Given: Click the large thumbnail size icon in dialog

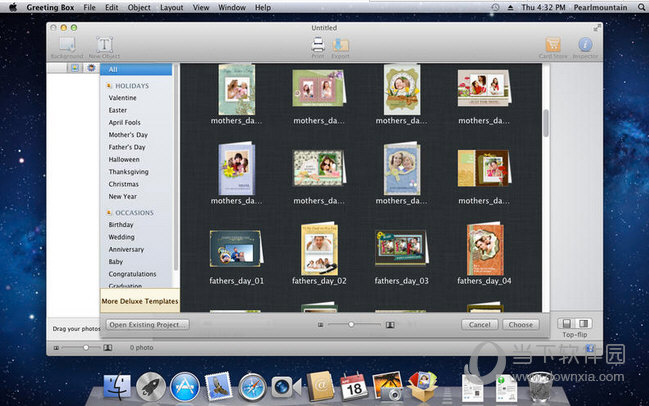Looking at the screenshot, I should point(390,325).
